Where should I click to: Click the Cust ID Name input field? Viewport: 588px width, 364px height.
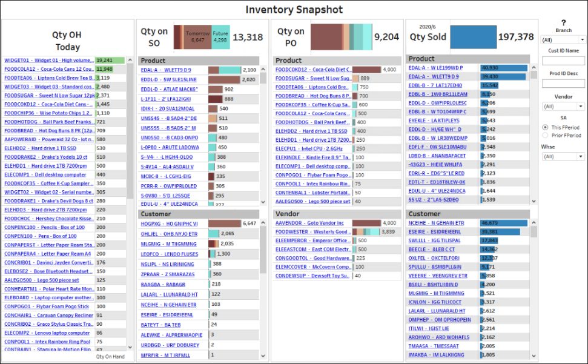coord(563,61)
